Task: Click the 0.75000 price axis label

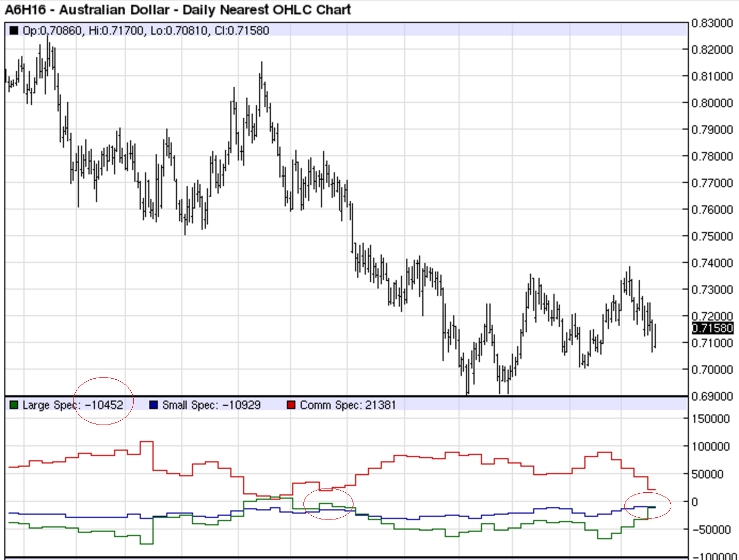Action: (x=712, y=236)
